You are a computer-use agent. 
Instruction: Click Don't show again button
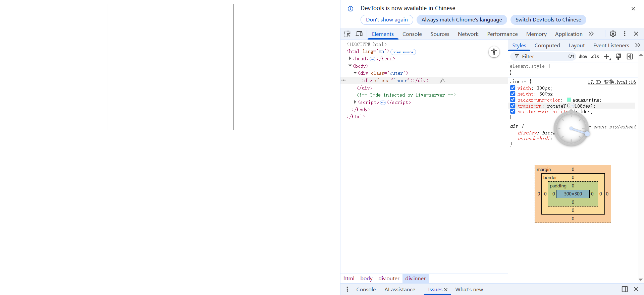point(387,20)
